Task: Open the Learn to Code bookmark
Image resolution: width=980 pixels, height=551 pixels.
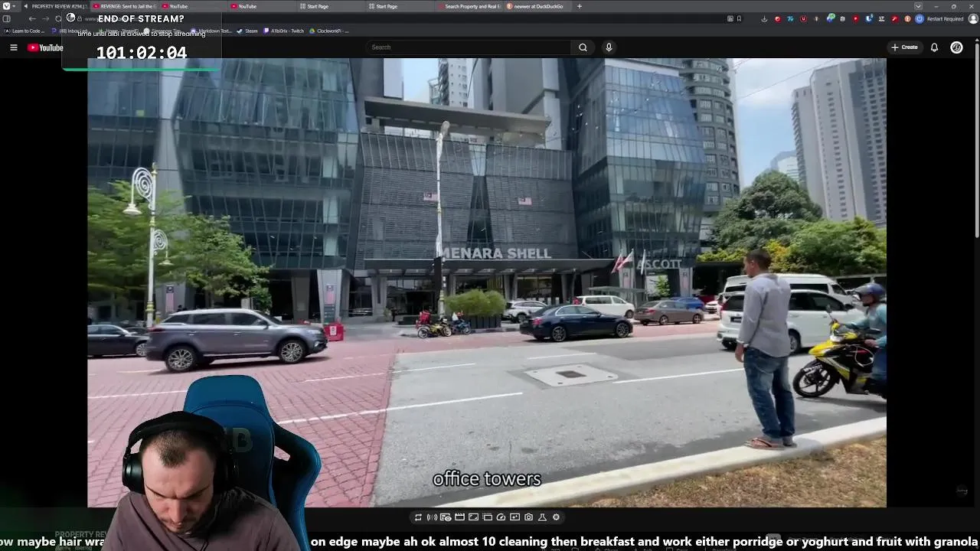Action: coord(24,31)
